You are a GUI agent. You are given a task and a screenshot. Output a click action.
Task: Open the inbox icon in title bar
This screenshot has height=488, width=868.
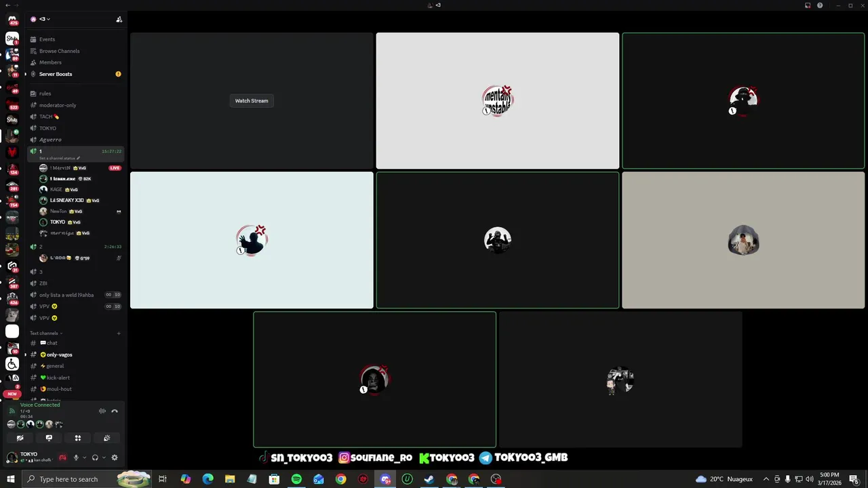coord(808,5)
